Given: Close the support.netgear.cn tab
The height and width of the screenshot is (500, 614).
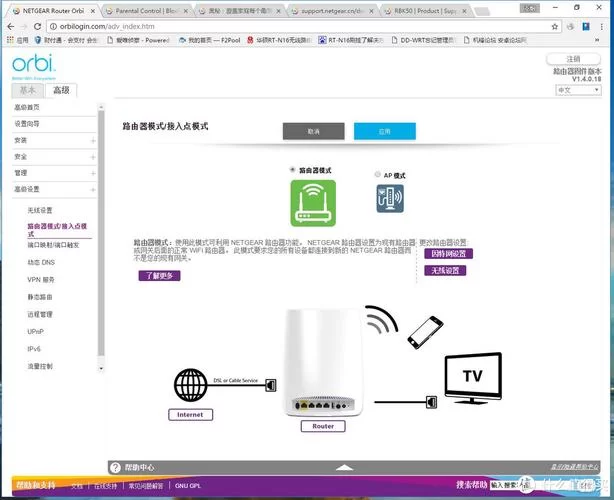Looking at the screenshot, I should click(371, 11).
